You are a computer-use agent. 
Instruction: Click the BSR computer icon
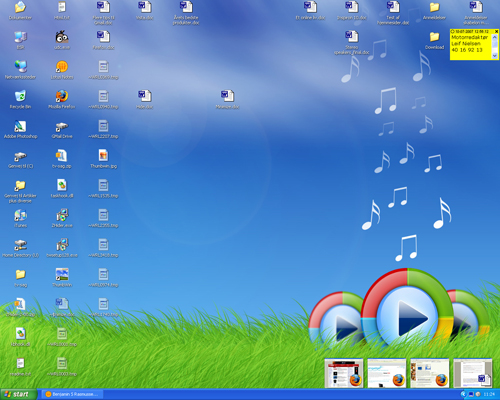coord(20,37)
